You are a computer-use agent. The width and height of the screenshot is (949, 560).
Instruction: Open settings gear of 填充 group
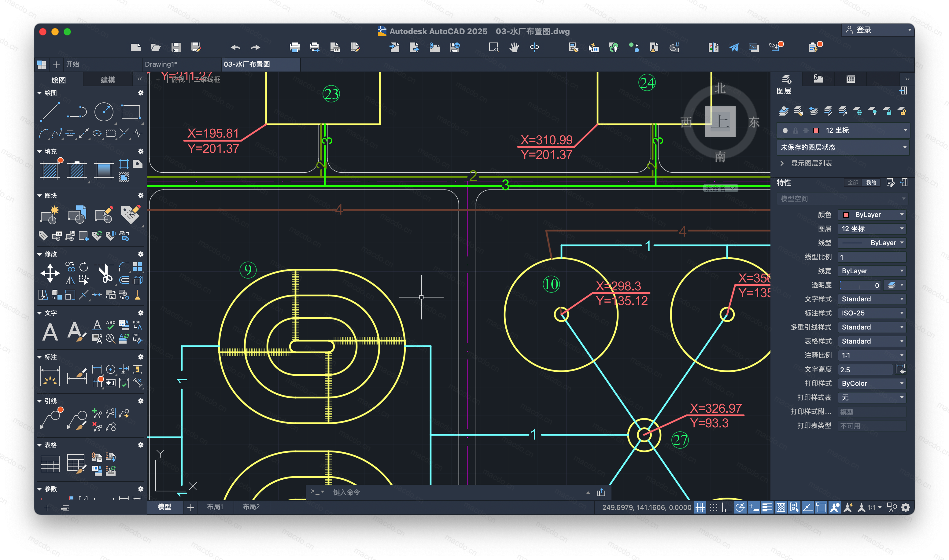tap(140, 151)
